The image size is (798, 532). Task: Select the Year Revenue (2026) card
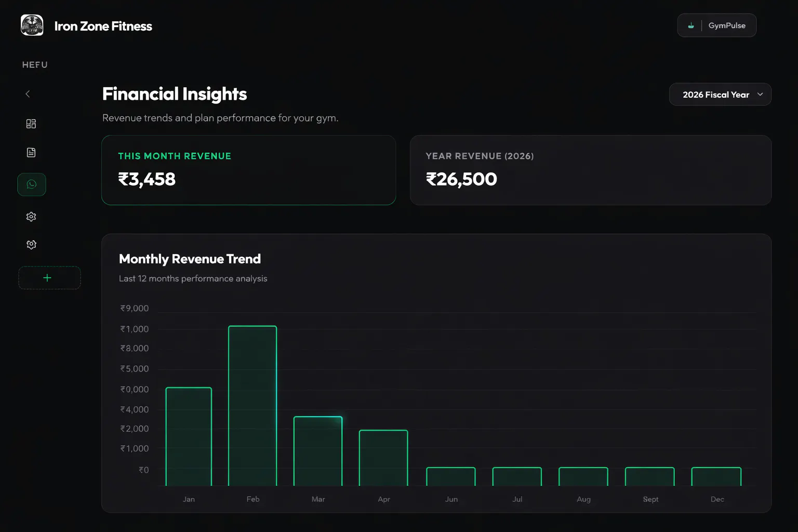click(591, 170)
